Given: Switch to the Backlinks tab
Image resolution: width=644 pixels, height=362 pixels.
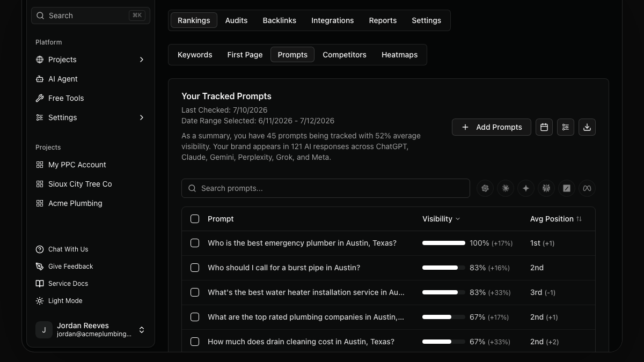Looking at the screenshot, I should 279,20.
